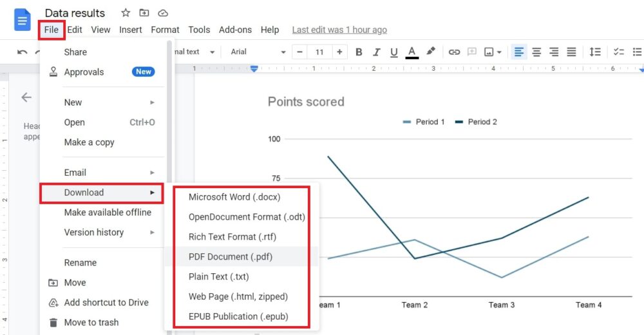Click the font size field showing 11
Viewport: 644px width, 335px height.
coord(319,52)
